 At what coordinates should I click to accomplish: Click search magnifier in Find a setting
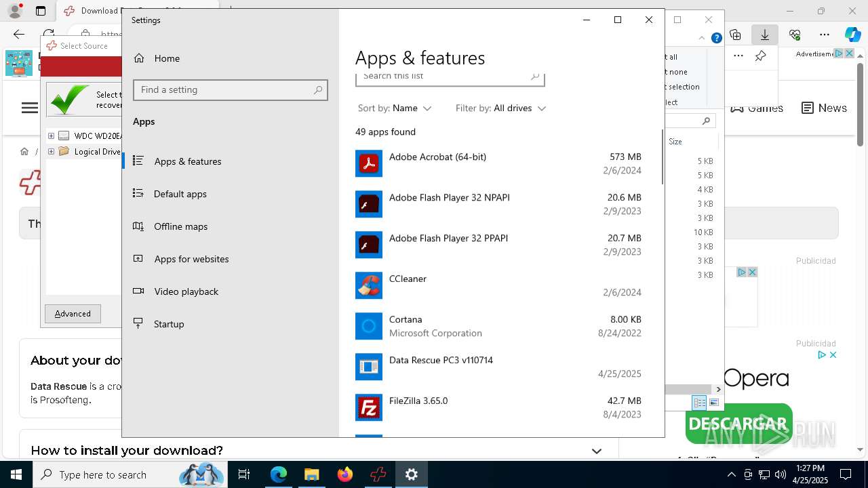[318, 89]
